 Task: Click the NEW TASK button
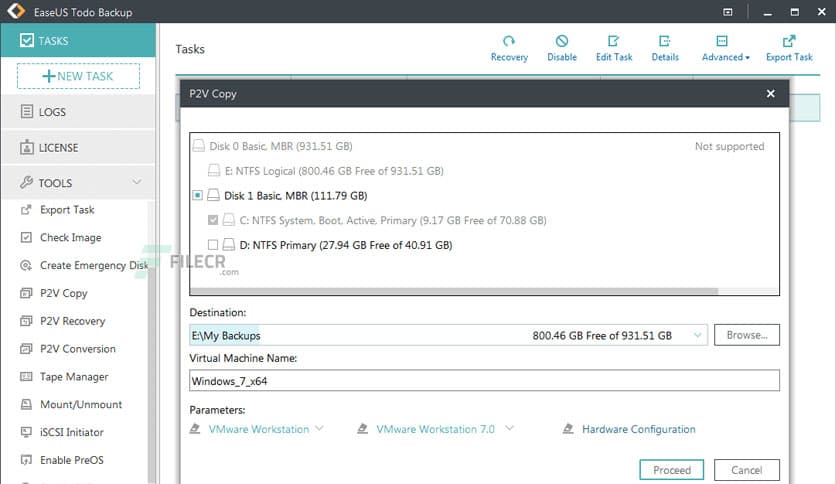tap(78, 76)
